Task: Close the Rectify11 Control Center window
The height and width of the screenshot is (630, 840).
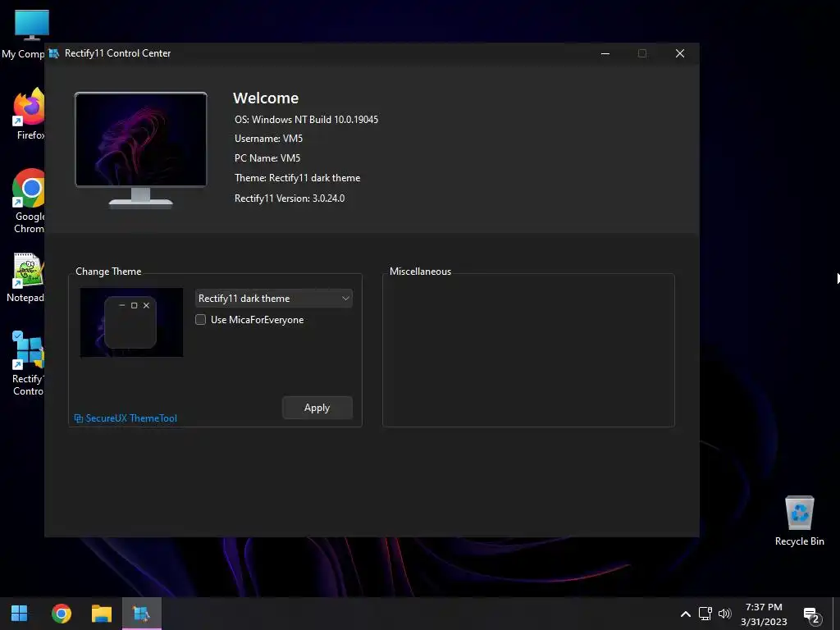Action: coord(680,53)
